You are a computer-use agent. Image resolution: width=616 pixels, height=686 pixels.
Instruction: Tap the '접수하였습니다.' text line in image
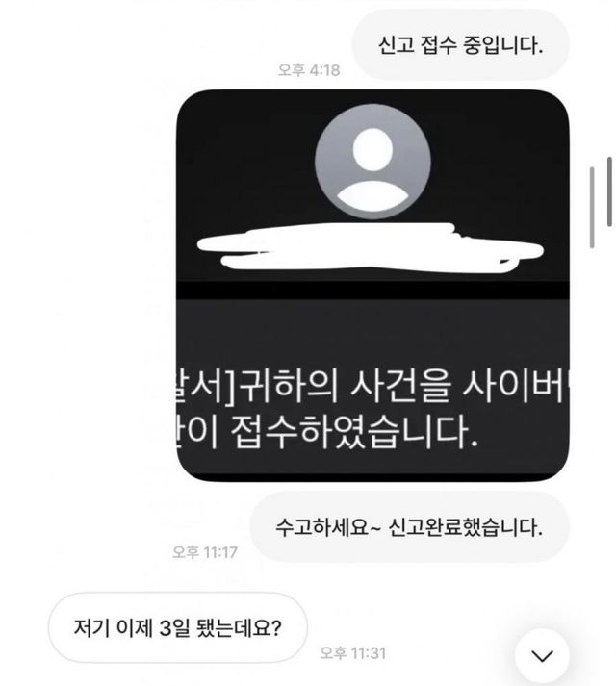tap(354, 432)
